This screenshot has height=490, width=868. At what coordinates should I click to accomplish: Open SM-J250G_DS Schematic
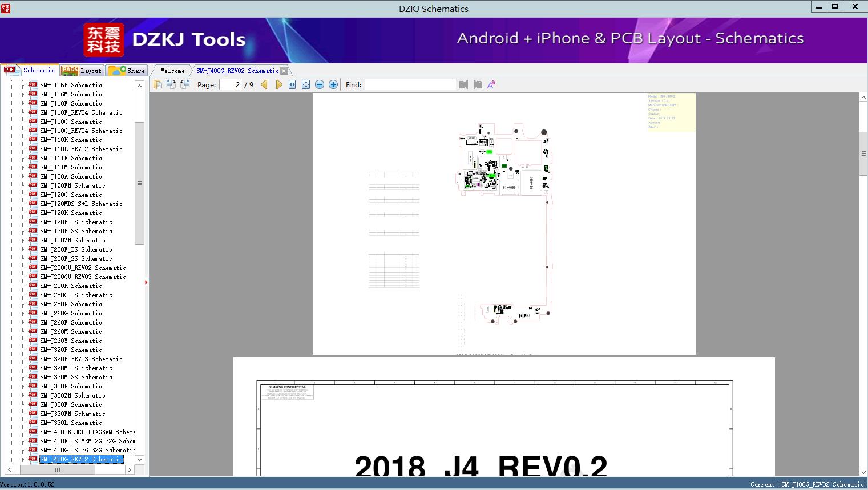click(76, 295)
